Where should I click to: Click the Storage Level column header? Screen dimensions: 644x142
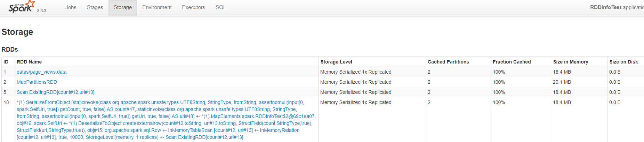click(336, 62)
